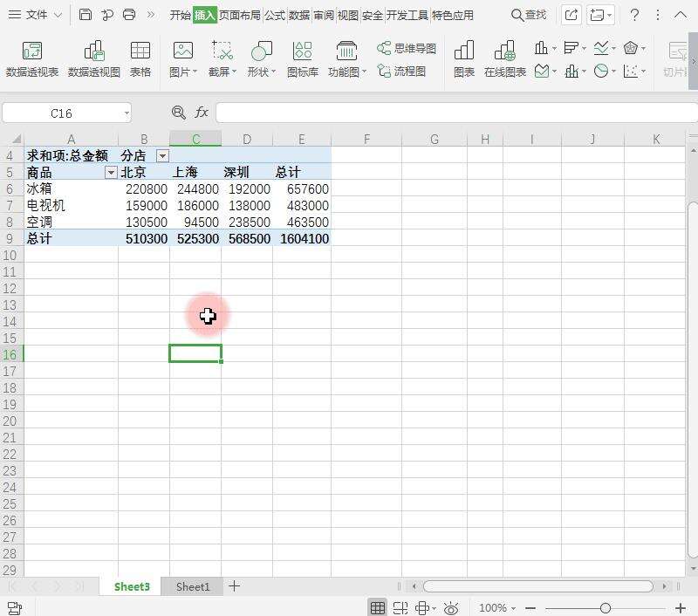Open the 分店 field filter dropdown
The width and height of the screenshot is (698, 616).
pyautogui.click(x=162, y=155)
